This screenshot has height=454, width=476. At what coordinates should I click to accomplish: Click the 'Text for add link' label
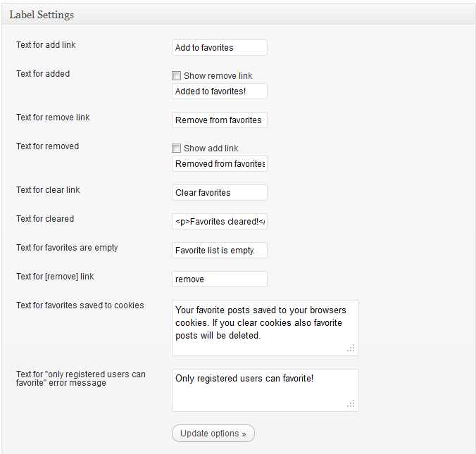pos(46,45)
